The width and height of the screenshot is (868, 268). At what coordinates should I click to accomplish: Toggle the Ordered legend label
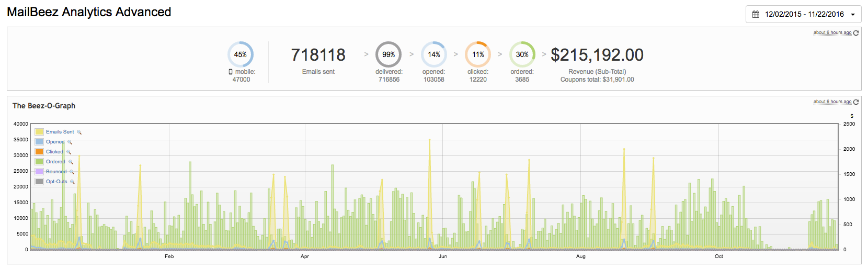(55, 162)
